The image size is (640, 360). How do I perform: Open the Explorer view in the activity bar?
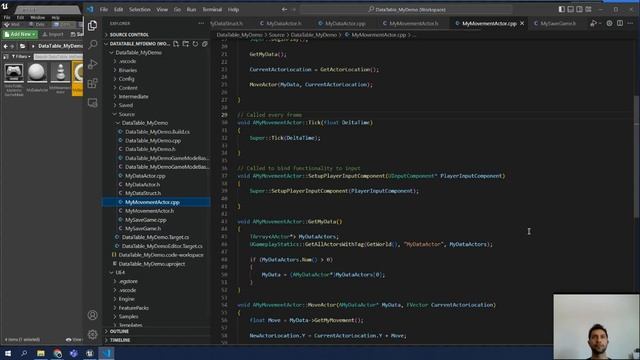click(93, 25)
